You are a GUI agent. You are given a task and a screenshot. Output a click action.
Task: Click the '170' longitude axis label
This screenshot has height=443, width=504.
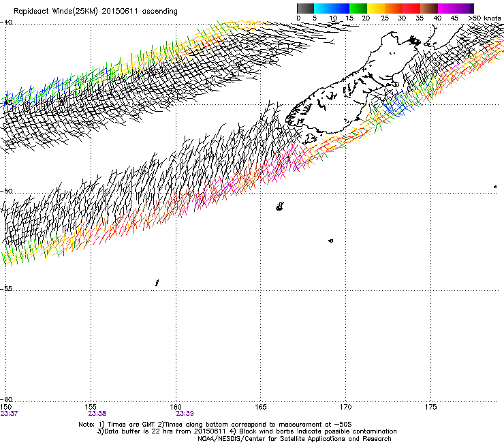tap(345, 407)
